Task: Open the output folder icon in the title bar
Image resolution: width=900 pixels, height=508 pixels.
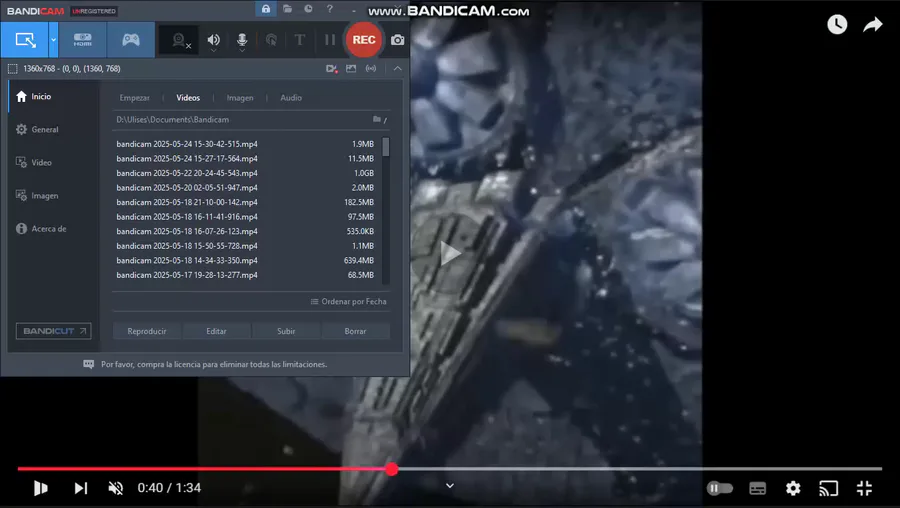Action: coord(288,9)
